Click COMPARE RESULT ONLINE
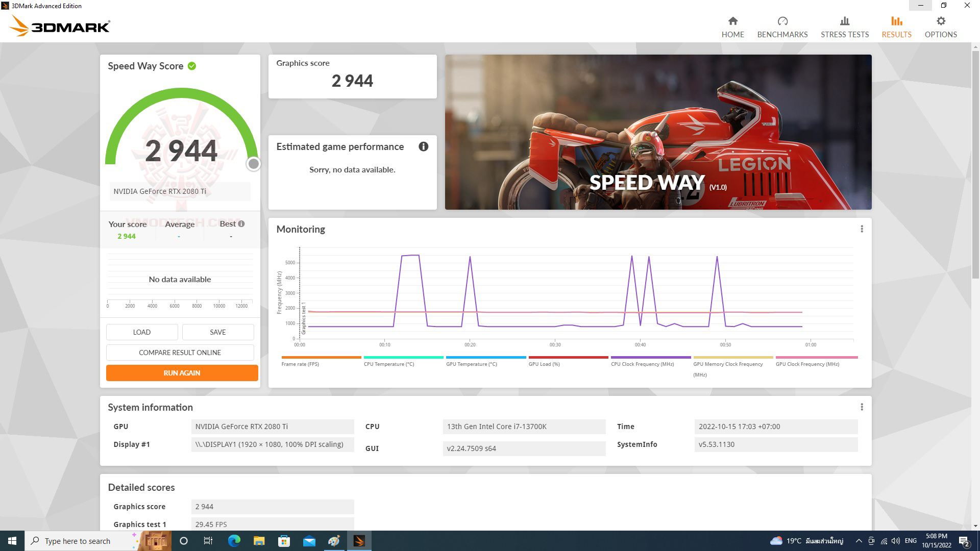 (x=180, y=352)
